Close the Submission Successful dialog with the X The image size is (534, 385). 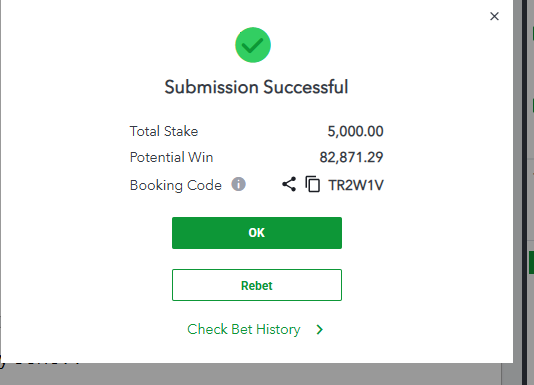pyautogui.click(x=494, y=16)
